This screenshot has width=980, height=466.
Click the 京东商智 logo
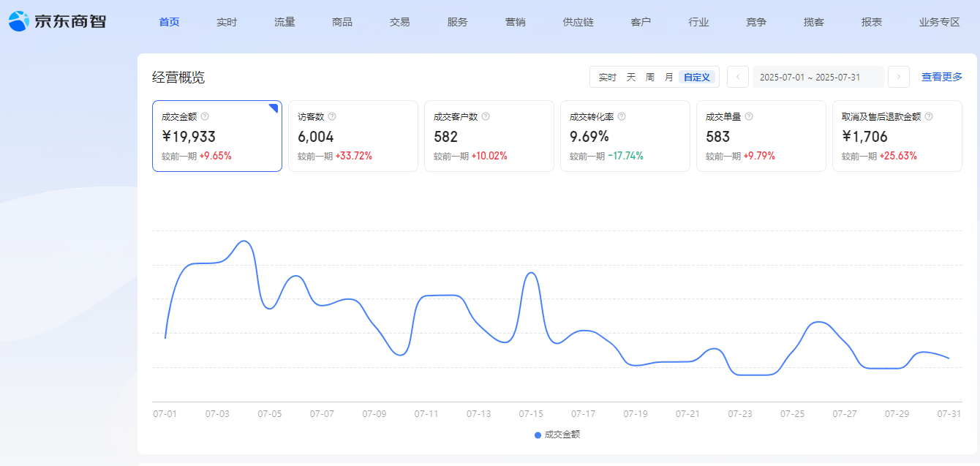click(x=57, y=21)
